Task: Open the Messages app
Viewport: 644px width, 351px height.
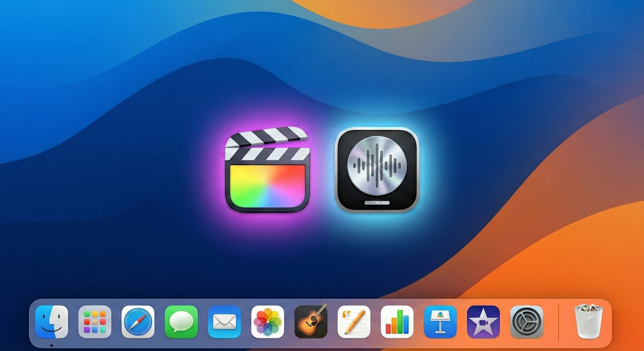Action: click(182, 322)
